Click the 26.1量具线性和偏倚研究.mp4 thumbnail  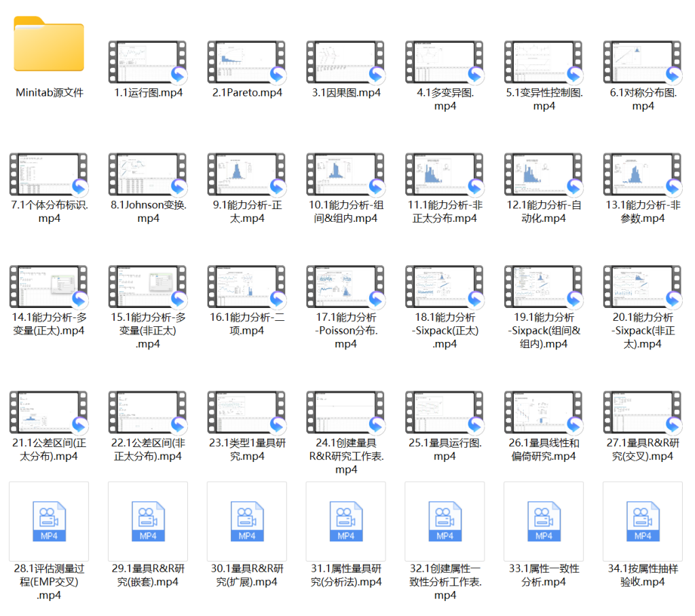tap(544, 413)
